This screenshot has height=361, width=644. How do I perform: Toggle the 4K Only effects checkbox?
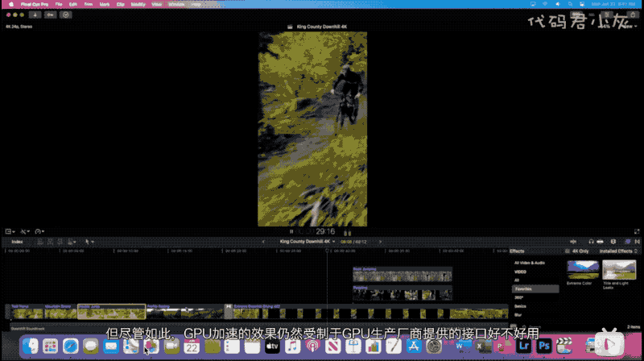(566, 251)
